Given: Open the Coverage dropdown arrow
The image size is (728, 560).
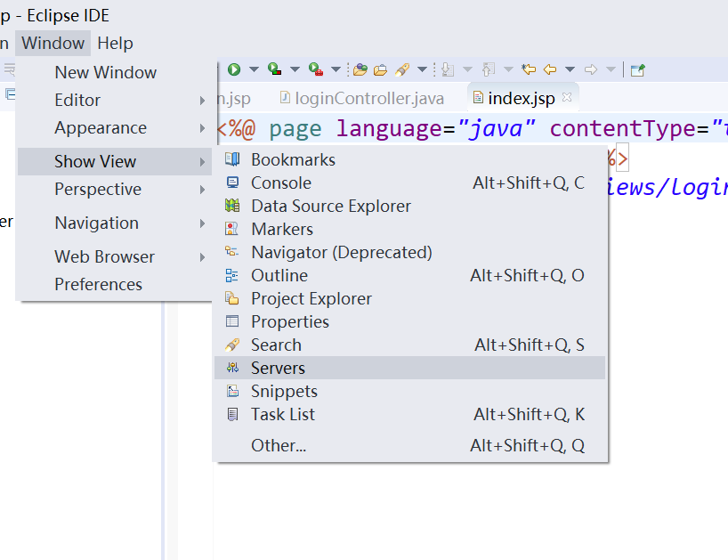Looking at the screenshot, I should [x=295, y=69].
